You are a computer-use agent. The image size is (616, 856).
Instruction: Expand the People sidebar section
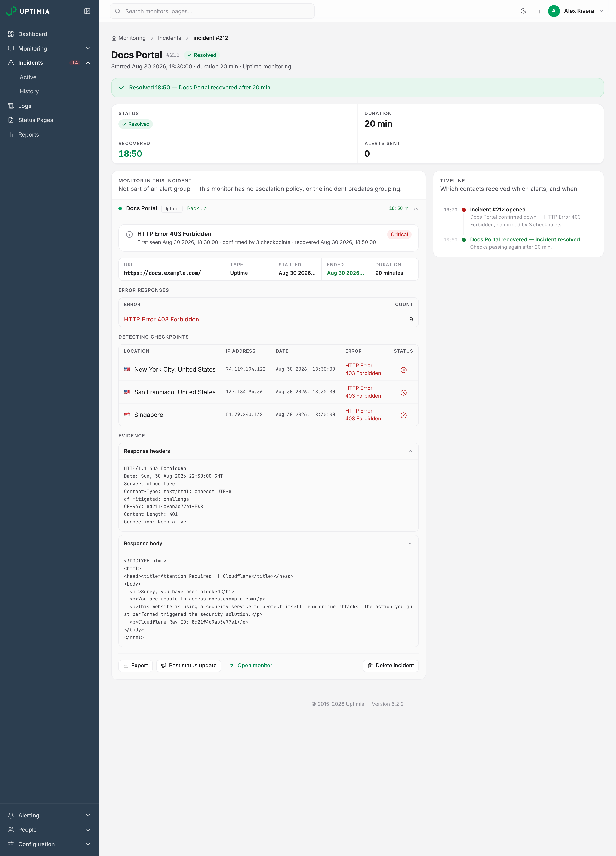[x=49, y=830]
